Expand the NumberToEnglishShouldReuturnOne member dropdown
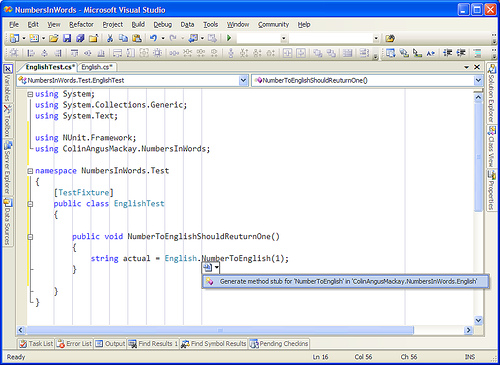500x365 pixels. pos(478,80)
